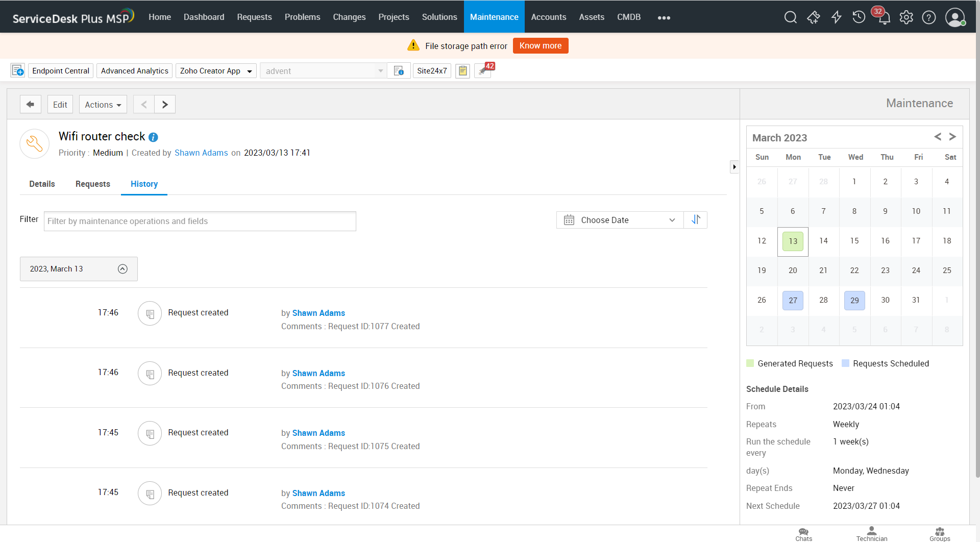Open Shawn Adams link for Request ID:1077

[318, 313]
